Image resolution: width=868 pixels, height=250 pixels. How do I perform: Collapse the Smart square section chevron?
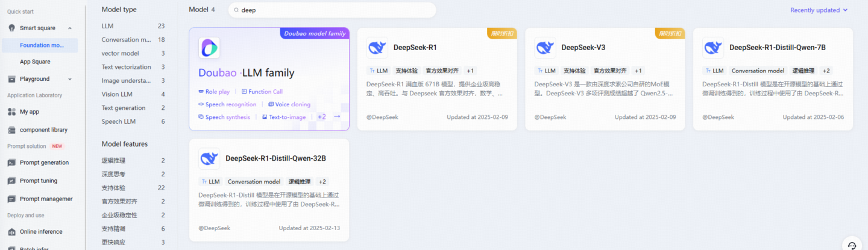[x=70, y=28]
